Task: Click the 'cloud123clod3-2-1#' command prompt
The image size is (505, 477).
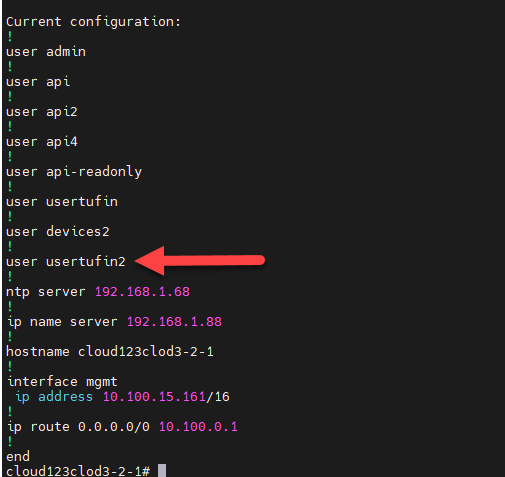Action: (x=78, y=471)
